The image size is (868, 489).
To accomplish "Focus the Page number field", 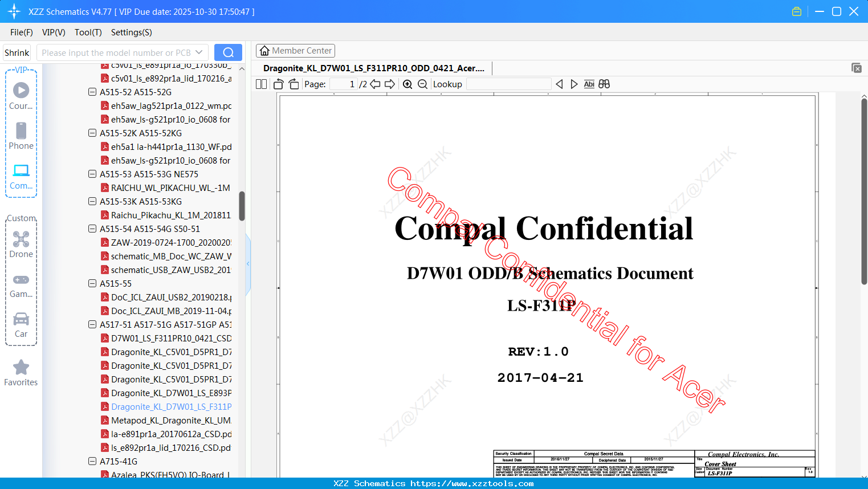I will [344, 84].
